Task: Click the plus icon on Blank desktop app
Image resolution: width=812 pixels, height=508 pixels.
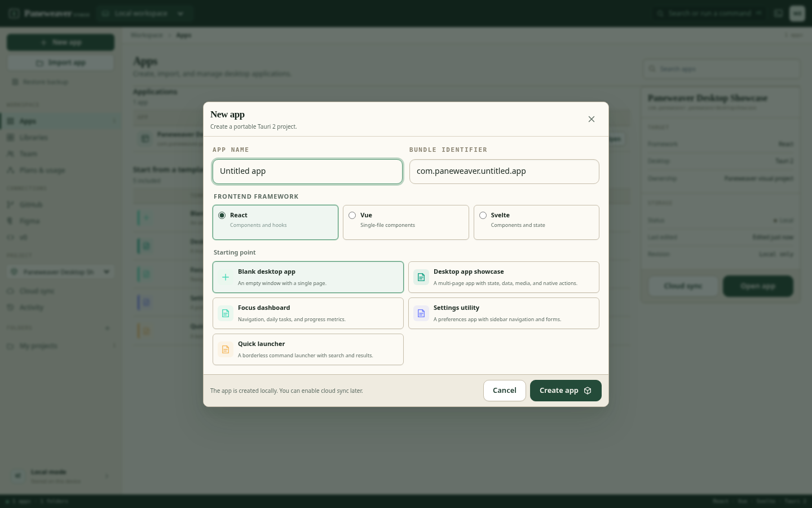Action: (226, 277)
